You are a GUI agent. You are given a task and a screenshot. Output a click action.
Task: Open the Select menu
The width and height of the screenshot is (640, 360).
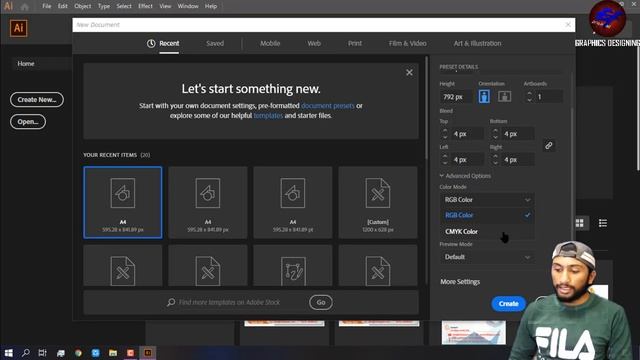[124, 6]
